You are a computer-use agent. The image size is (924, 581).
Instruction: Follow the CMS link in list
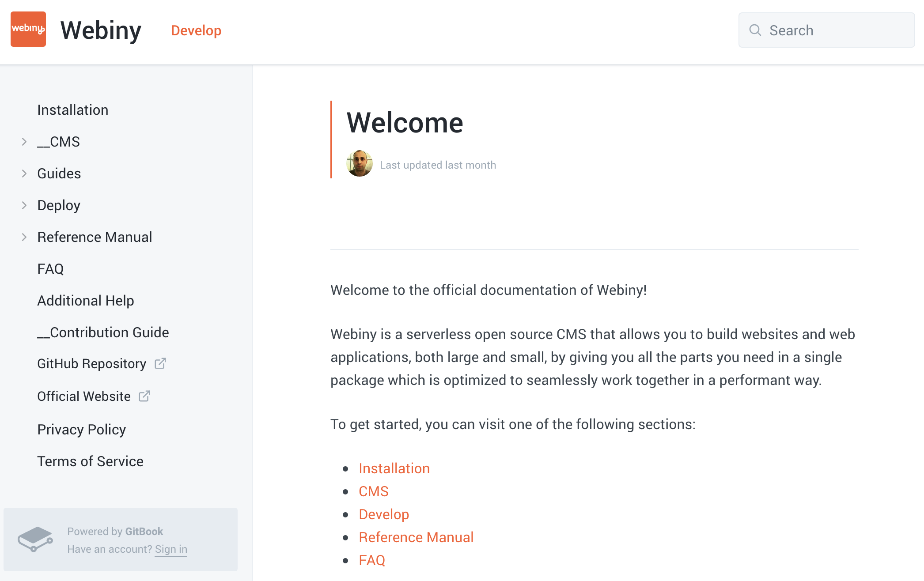pos(374,491)
